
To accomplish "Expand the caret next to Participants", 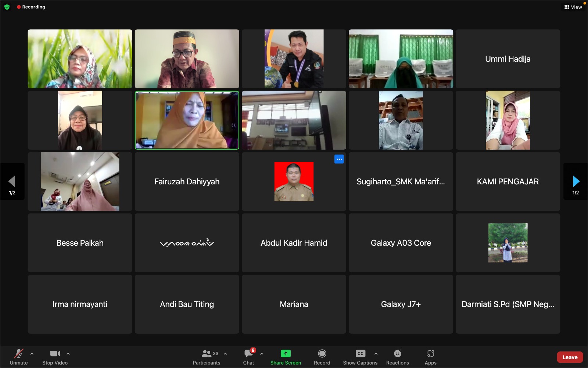I will [x=225, y=354].
